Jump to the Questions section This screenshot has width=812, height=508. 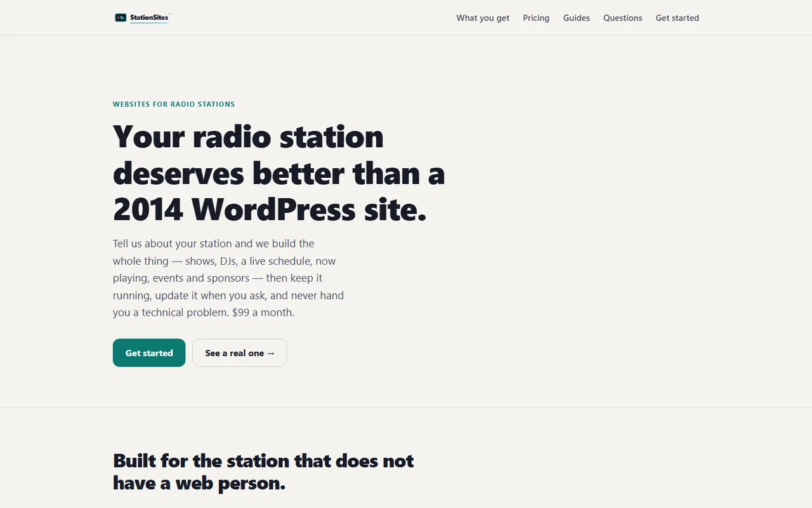(x=623, y=18)
